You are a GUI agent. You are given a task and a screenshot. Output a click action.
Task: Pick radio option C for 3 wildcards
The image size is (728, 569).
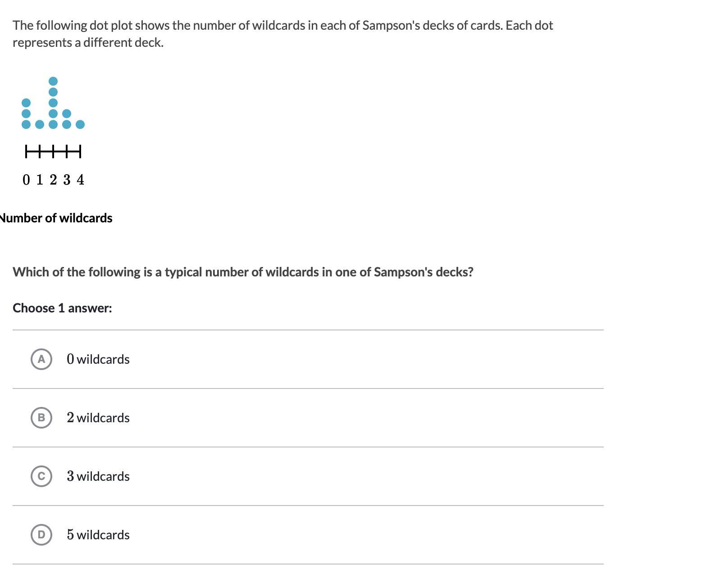point(41,476)
